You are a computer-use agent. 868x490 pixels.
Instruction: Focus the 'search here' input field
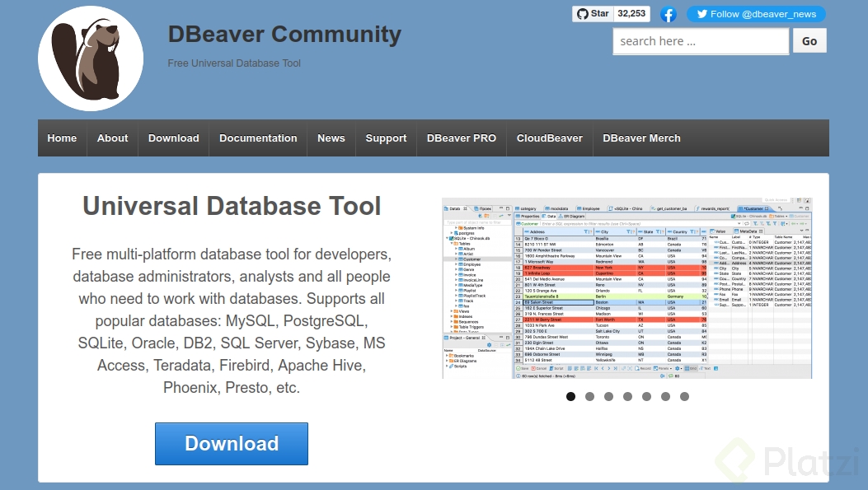point(701,41)
